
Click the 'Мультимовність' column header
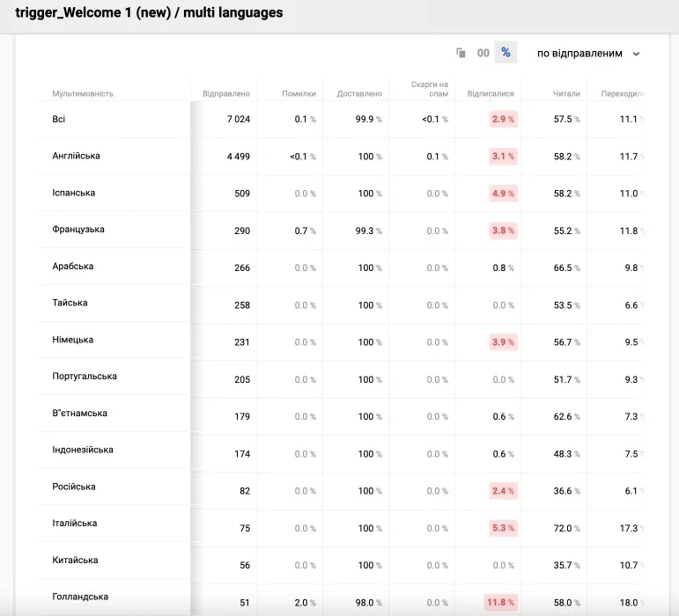(x=83, y=93)
